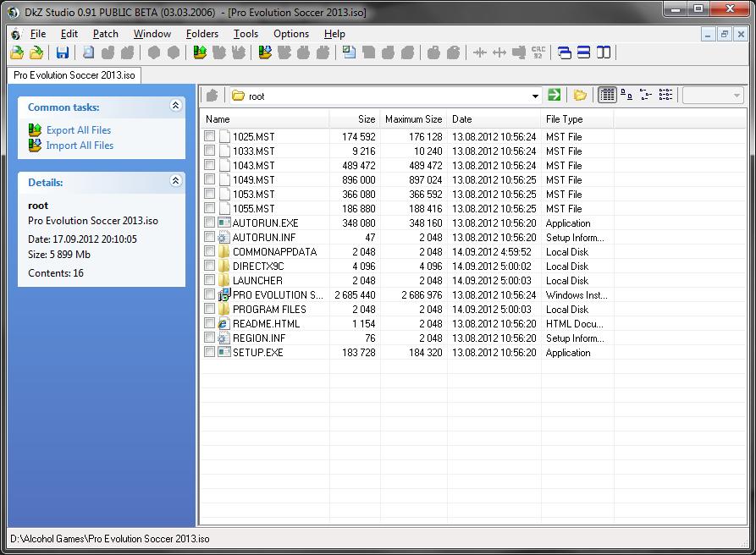Screen dimensions: 756x555
Task: Click the COMMONAPPDATA folder icon
Action: pyautogui.click(x=223, y=251)
